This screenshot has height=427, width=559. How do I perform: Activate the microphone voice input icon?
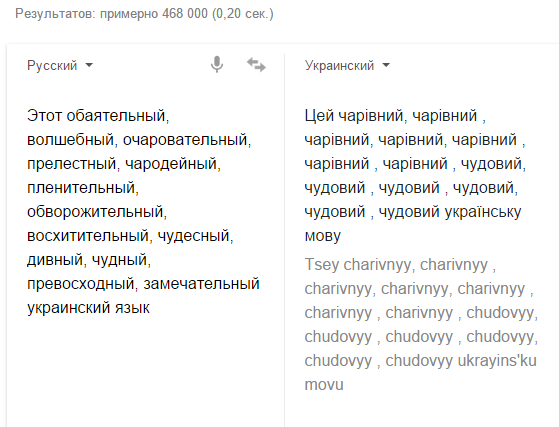217,65
